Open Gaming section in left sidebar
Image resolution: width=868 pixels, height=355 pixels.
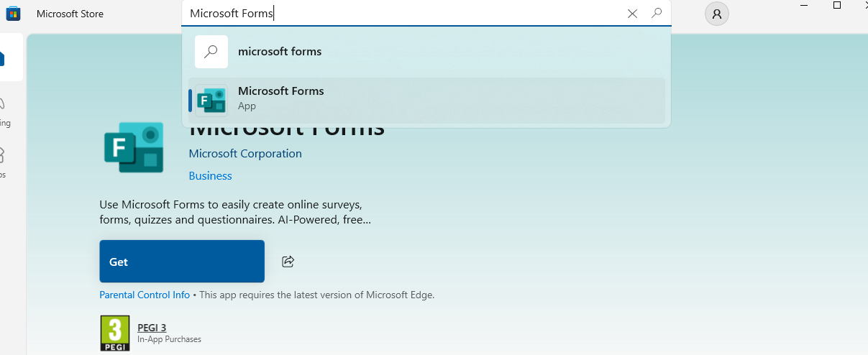(4, 111)
